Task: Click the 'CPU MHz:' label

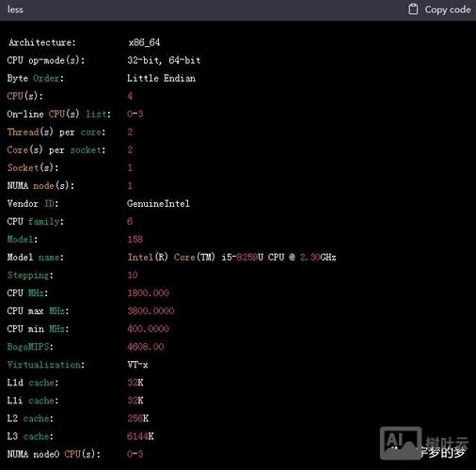Action: click(27, 293)
